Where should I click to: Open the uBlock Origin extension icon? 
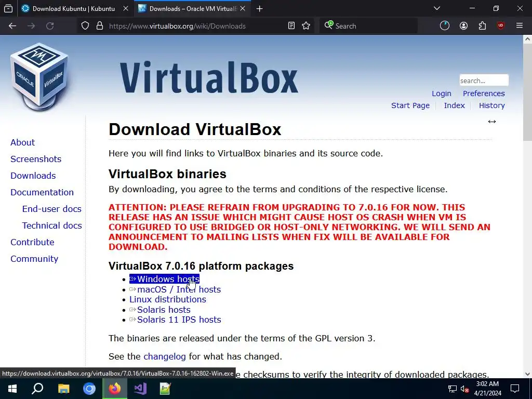[501, 26]
